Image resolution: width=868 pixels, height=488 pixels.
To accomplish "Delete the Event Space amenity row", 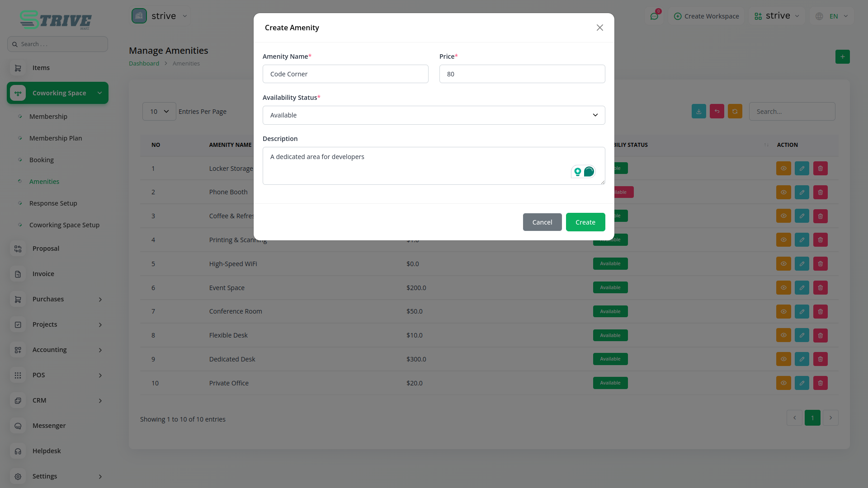I will [820, 288].
